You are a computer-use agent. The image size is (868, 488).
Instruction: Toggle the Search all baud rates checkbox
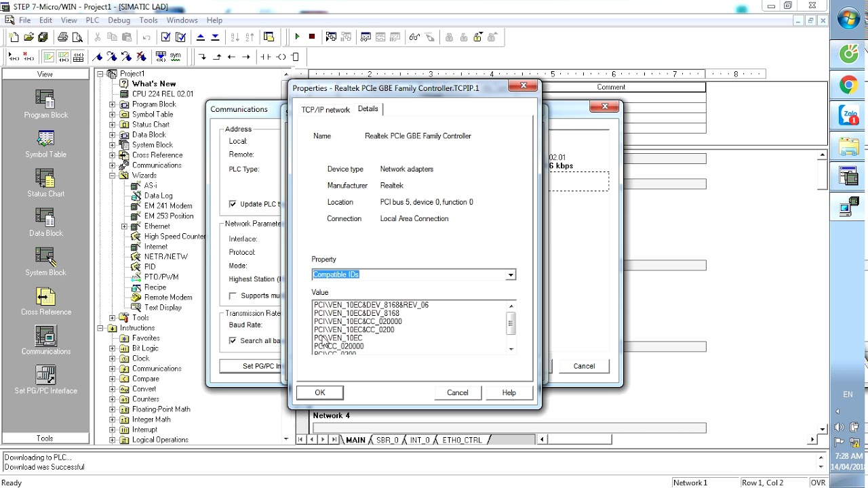pos(233,340)
